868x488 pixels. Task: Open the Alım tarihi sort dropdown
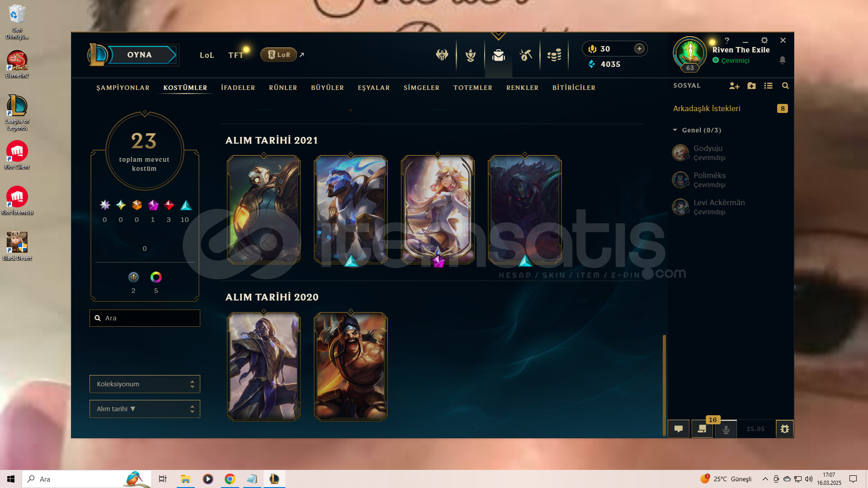click(x=145, y=409)
